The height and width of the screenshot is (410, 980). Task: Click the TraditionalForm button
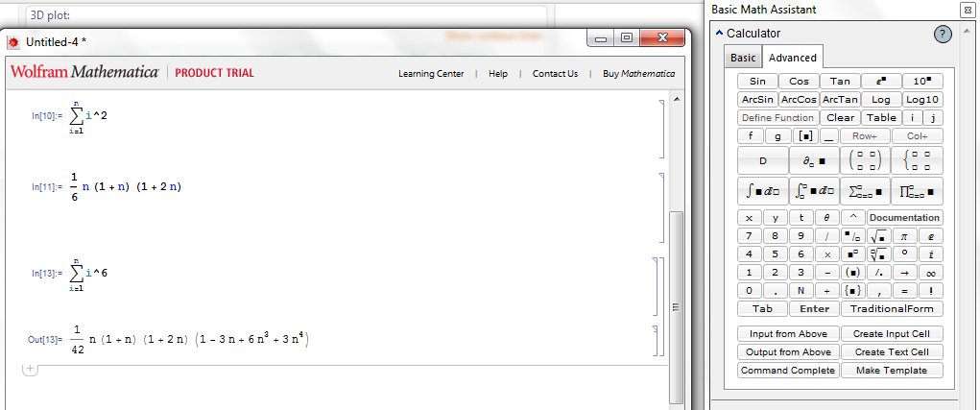(892, 309)
